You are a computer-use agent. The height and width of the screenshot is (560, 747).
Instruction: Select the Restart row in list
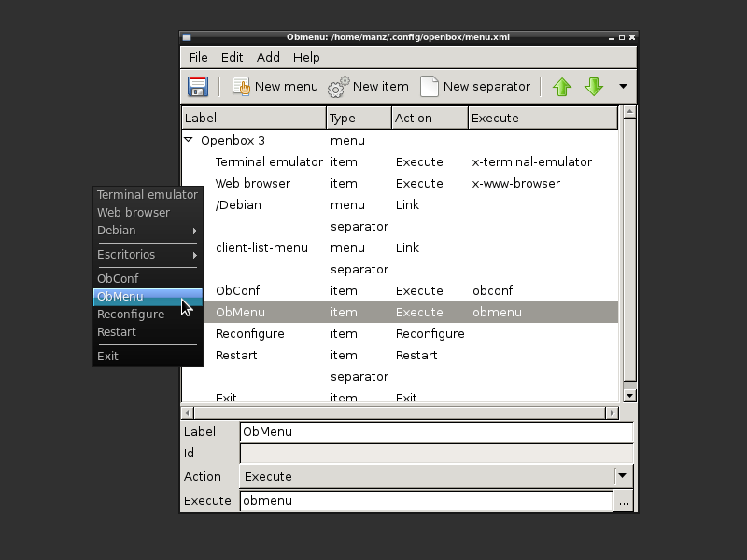point(411,355)
